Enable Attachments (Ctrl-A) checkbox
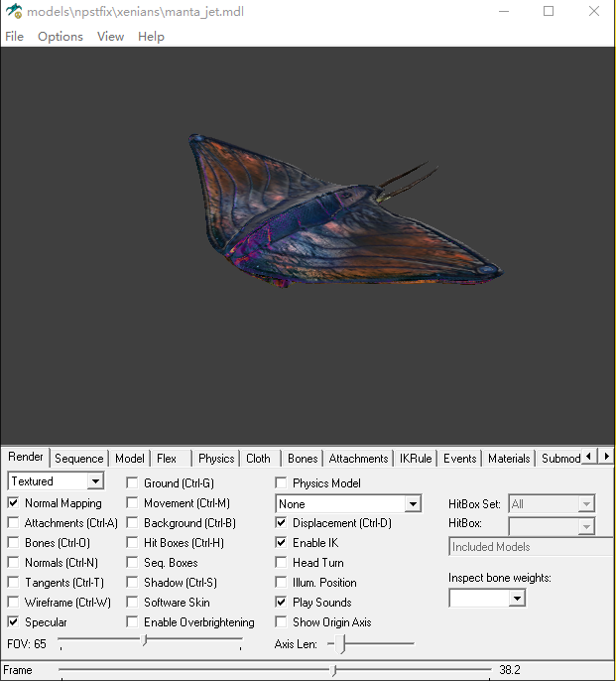Viewport: 616px width, 681px height. [x=14, y=523]
